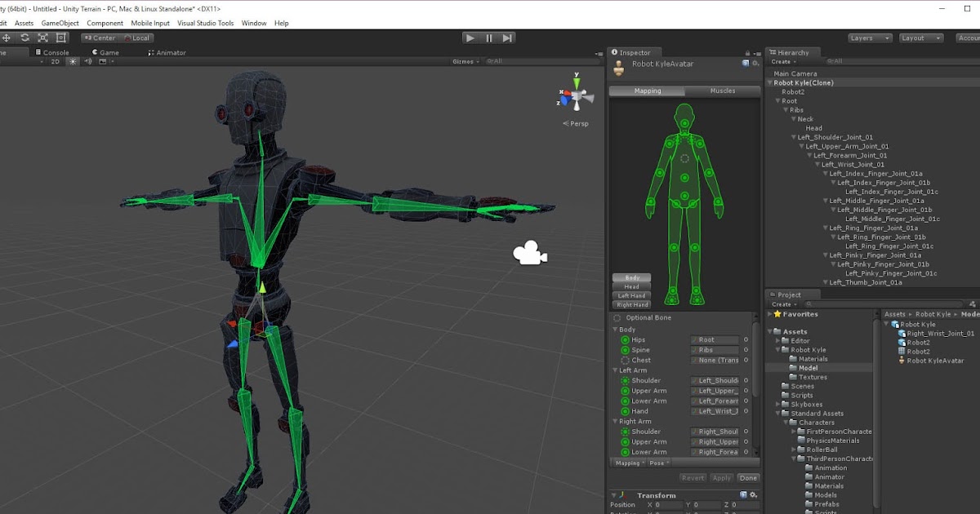Collapse the Body bone section

coord(615,330)
